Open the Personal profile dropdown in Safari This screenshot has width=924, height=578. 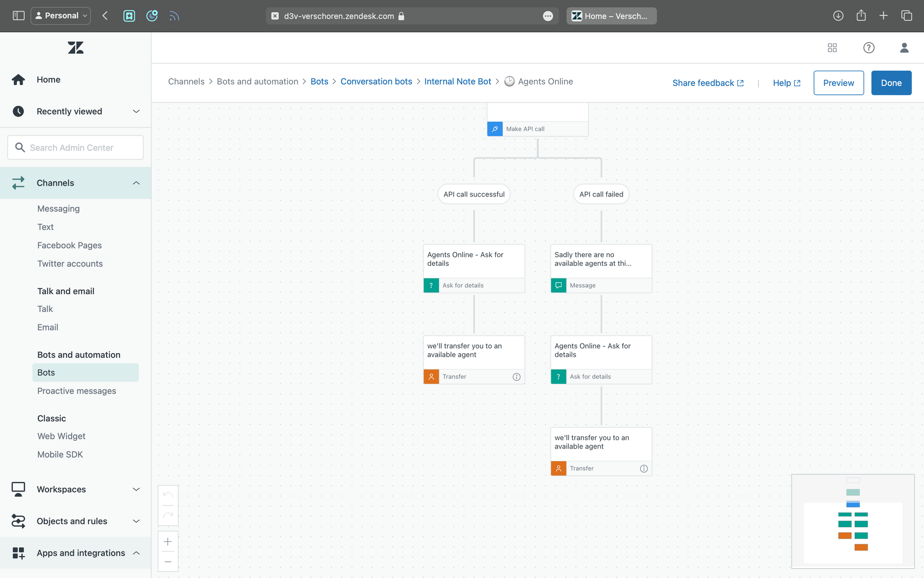61,16
